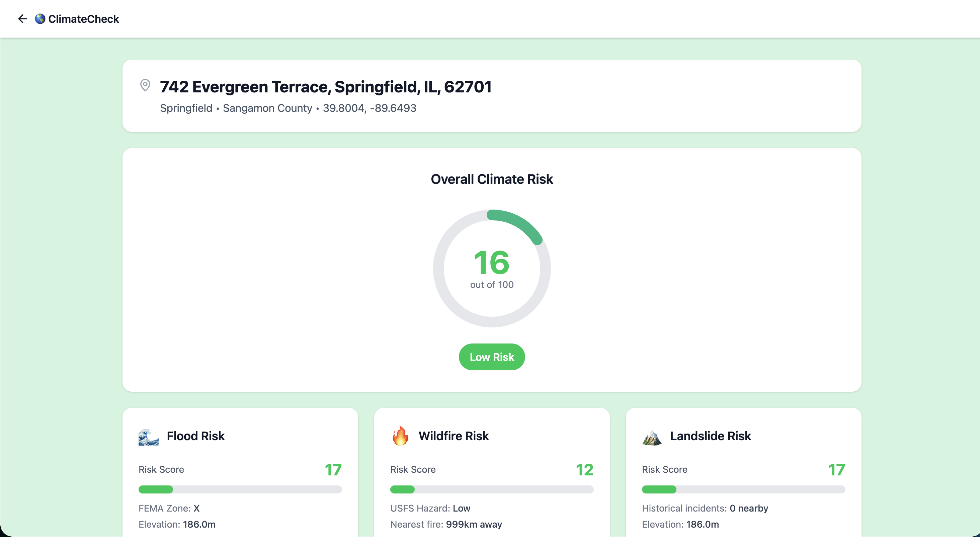The image size is (980, 537).
Task: Click the wildfire risk score 12
Action: point(584,470)
